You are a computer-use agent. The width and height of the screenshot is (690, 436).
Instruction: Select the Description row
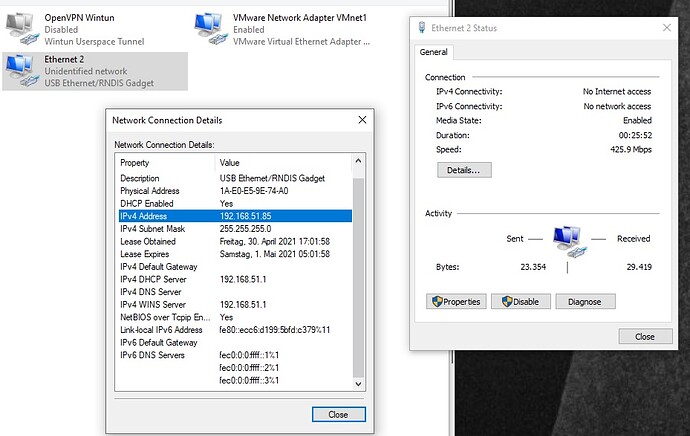[x=235, y=178]
